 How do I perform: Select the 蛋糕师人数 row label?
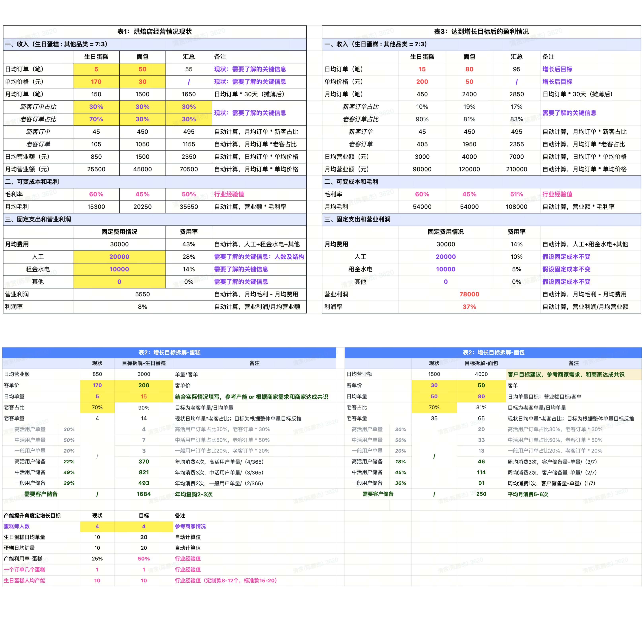17,526
